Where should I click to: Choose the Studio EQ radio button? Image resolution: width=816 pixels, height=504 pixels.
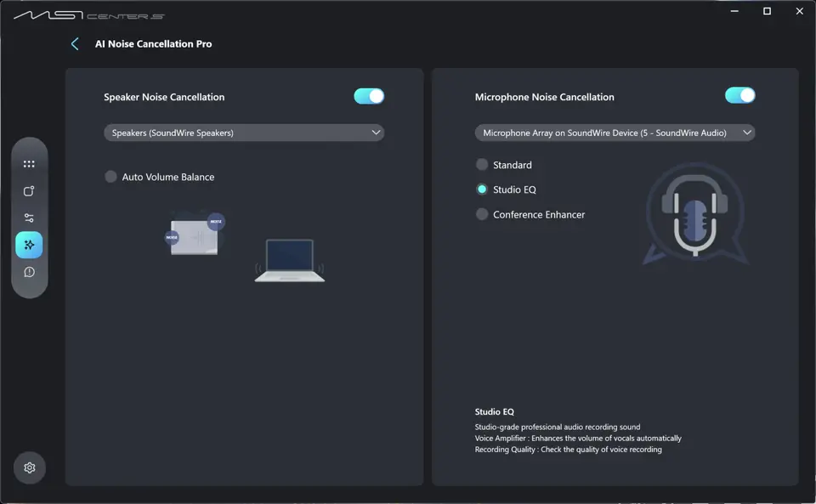[482, 190]
